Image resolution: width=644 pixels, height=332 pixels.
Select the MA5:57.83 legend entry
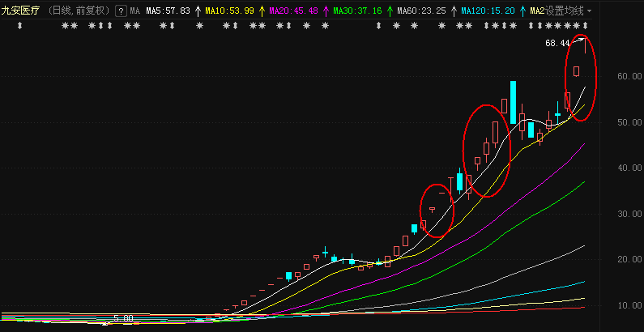(x=168, y=11)
